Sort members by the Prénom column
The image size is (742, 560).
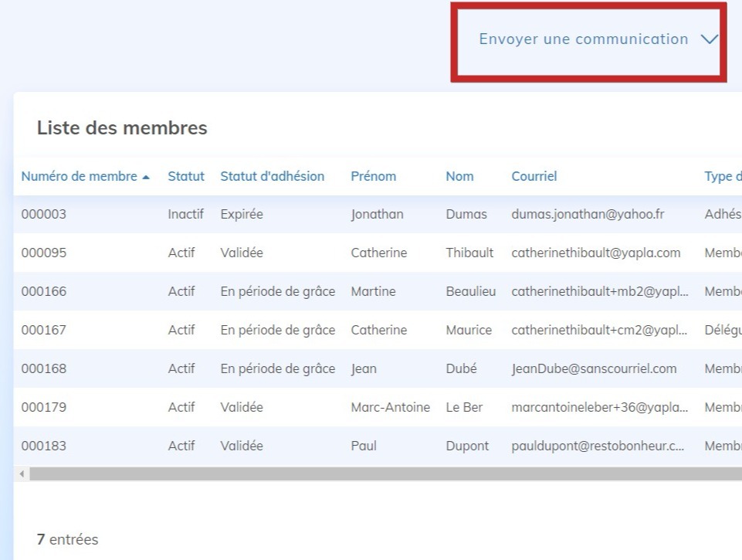374,176
